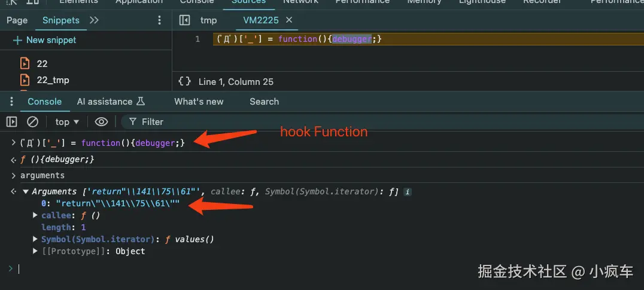Expand the callee property

(x=35, y=215)
